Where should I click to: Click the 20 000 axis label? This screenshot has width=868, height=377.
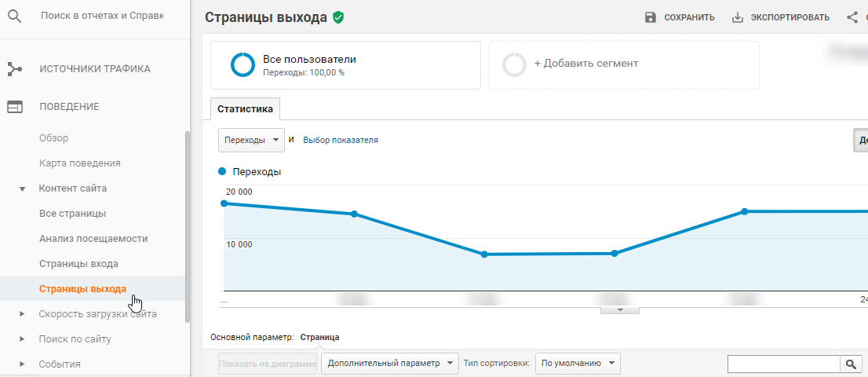tap(239, 192)
